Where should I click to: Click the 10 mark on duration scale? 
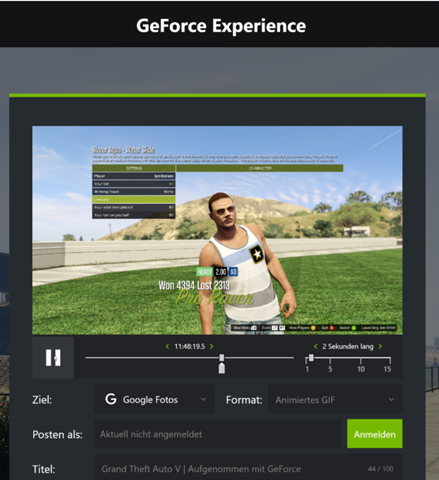tap(361, 369)
